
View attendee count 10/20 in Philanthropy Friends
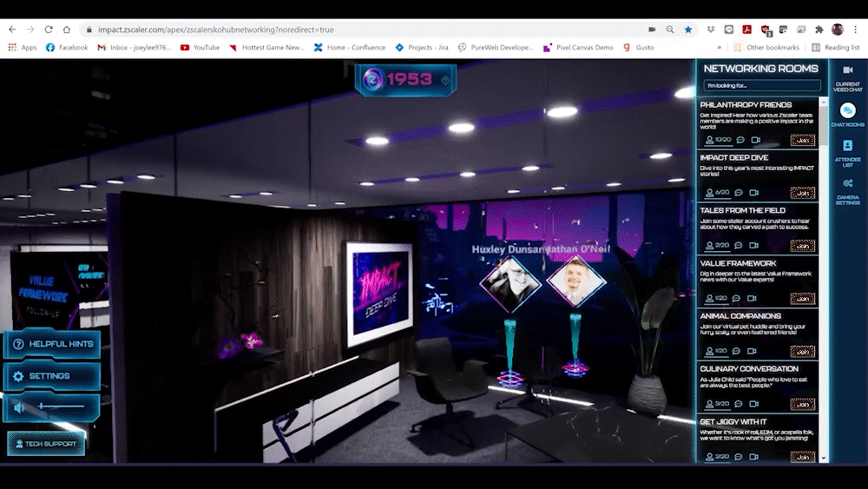[718, 140]
